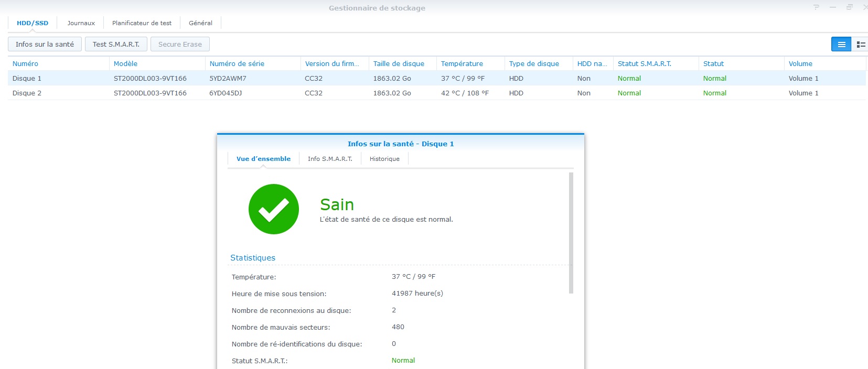The width and height of the screenshot is (868, 369).
Task: Click Disque 2 temperature 42 °C cell
Action: point(465,93)
